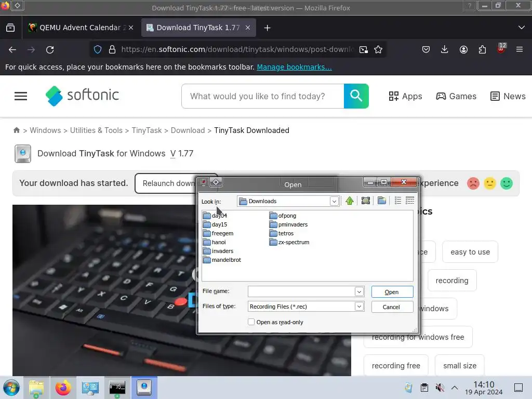The width and height of the screenshot is (532, 399).
Task: Click Firefox URL address bar
Action: 237,49
